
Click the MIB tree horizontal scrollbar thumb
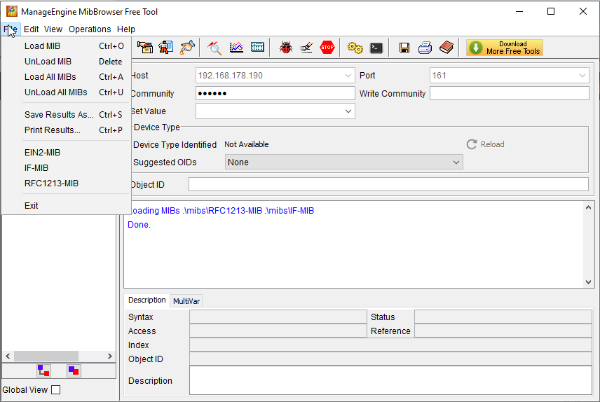[46, 356]
